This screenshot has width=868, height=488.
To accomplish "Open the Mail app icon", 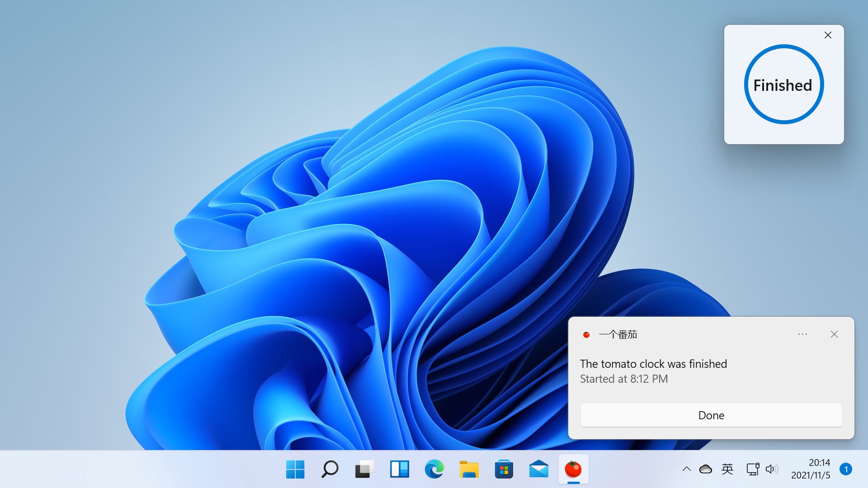I will pos(538,469).
